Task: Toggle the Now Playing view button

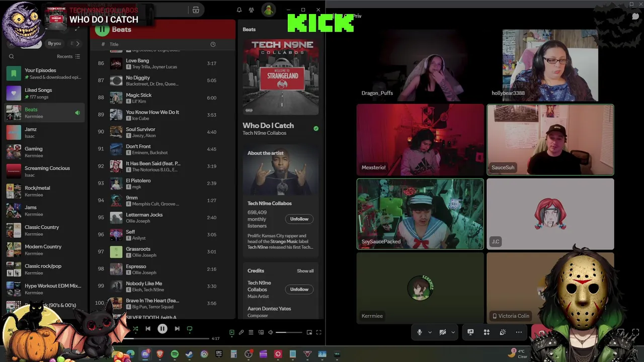Action: pos(231,332)
